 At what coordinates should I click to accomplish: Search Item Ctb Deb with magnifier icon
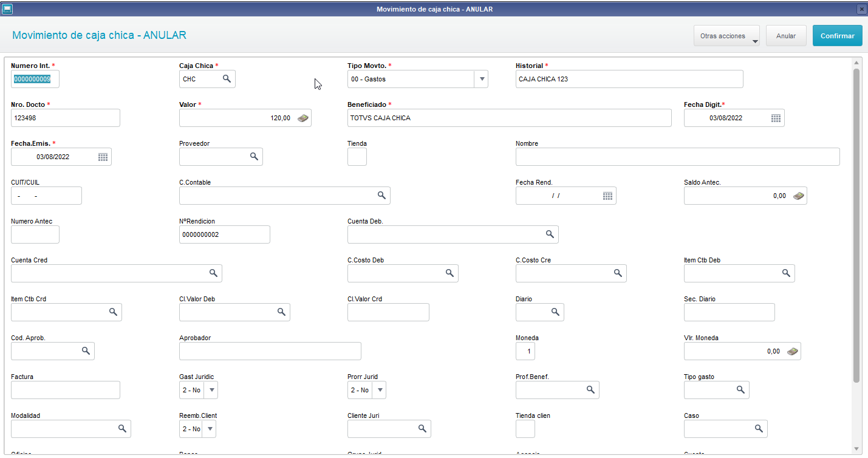tap(786, 273)
